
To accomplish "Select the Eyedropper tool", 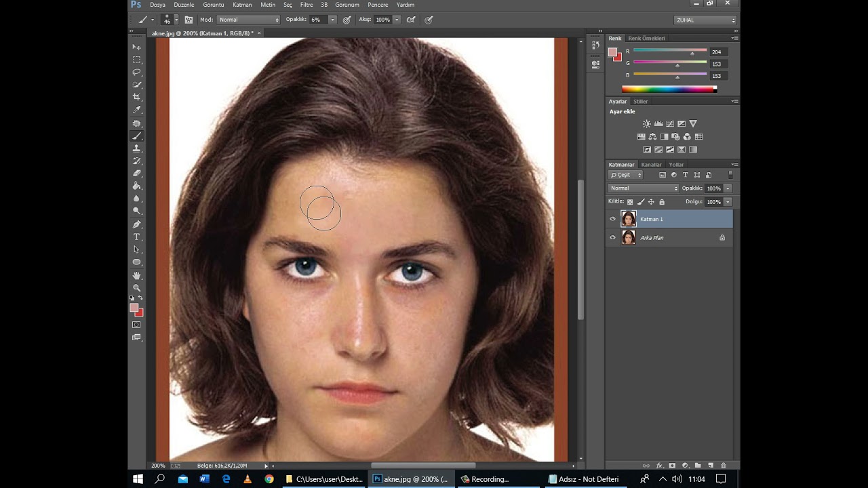I will point(136,110).
